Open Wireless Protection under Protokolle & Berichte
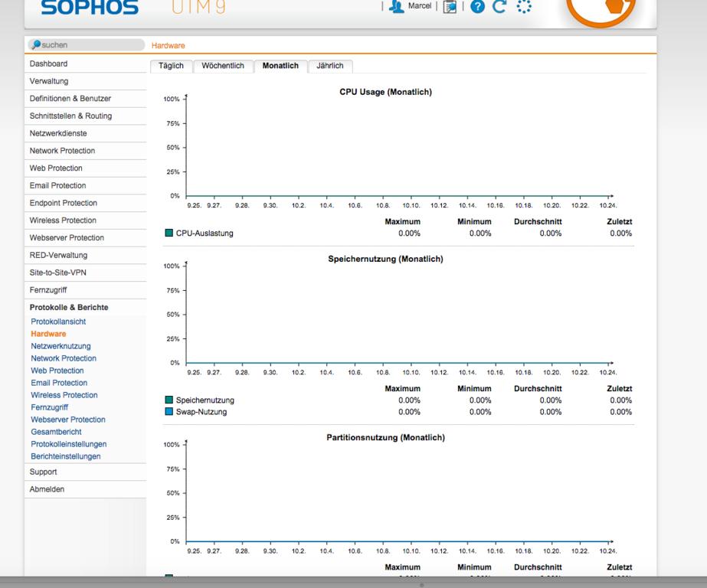Image resolution: width=707 pixels, height=588 pixels. tap(64, 395)
